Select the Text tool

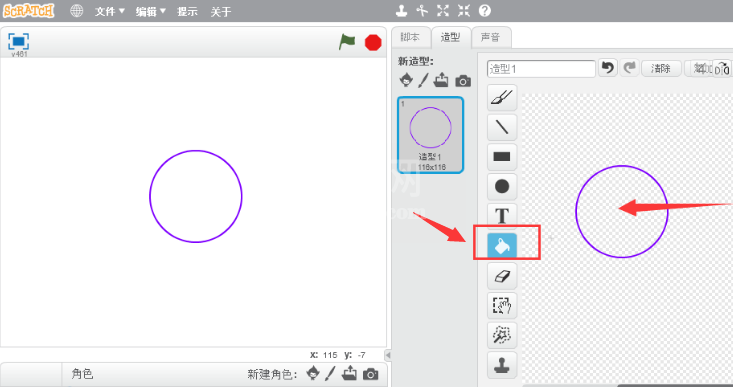tap(502, 216)
